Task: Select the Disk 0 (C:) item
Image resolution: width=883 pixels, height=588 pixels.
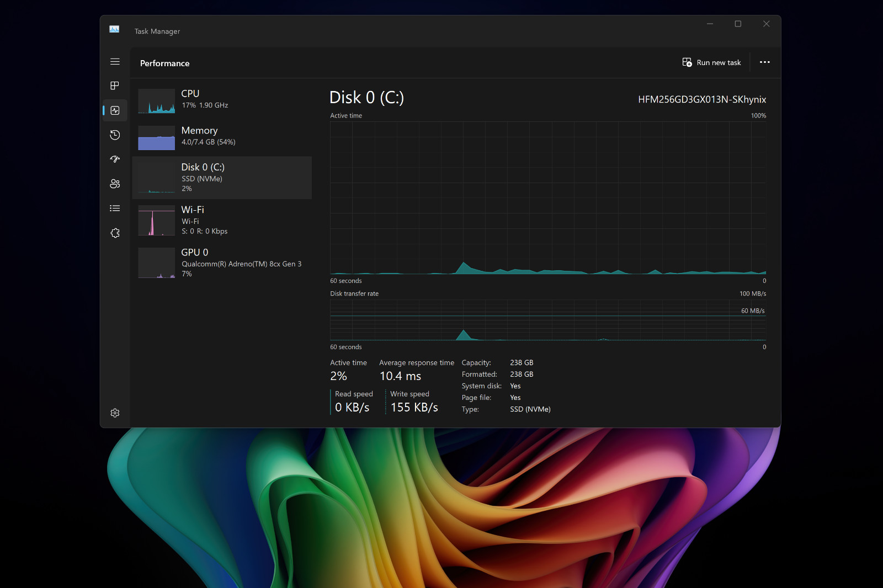Action: click(x=222, y=178)
